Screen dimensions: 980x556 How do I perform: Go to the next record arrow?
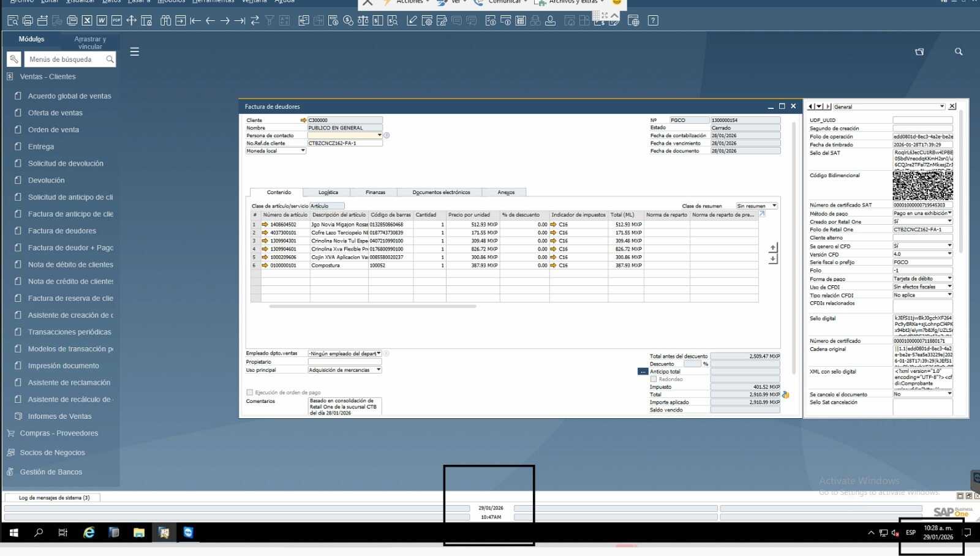[225, 21]
